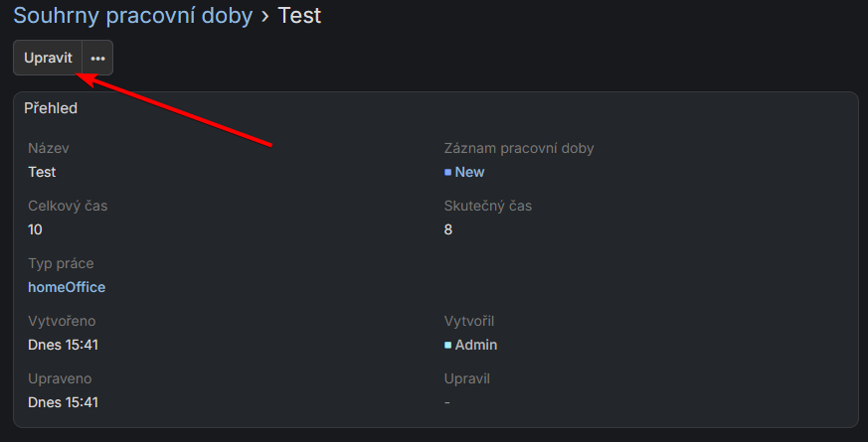
Task: Click the square icon beside Admin
Action: click(x=447, y=345)
